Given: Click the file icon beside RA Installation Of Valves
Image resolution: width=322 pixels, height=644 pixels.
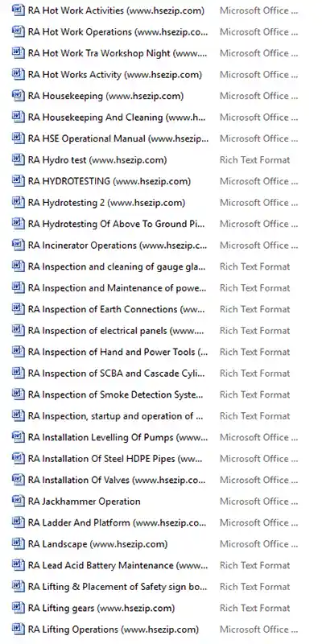Looking at the screenshot, I should tap(19, 480).
